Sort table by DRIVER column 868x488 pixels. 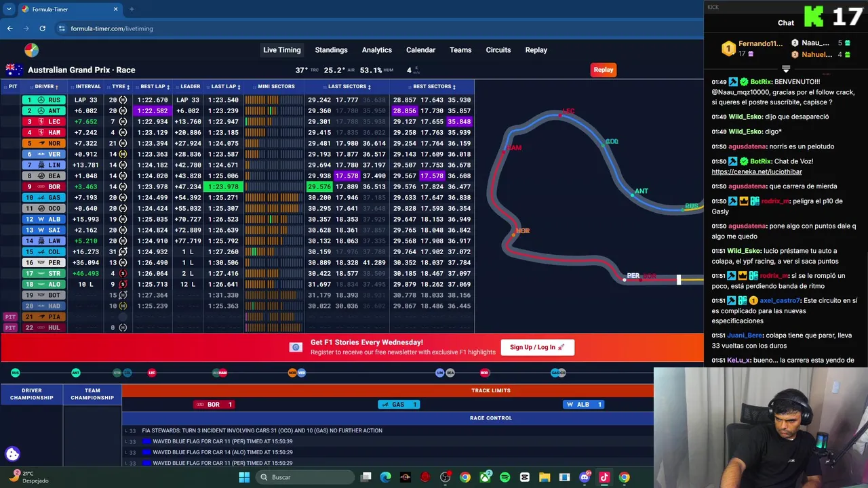(46, 87)
